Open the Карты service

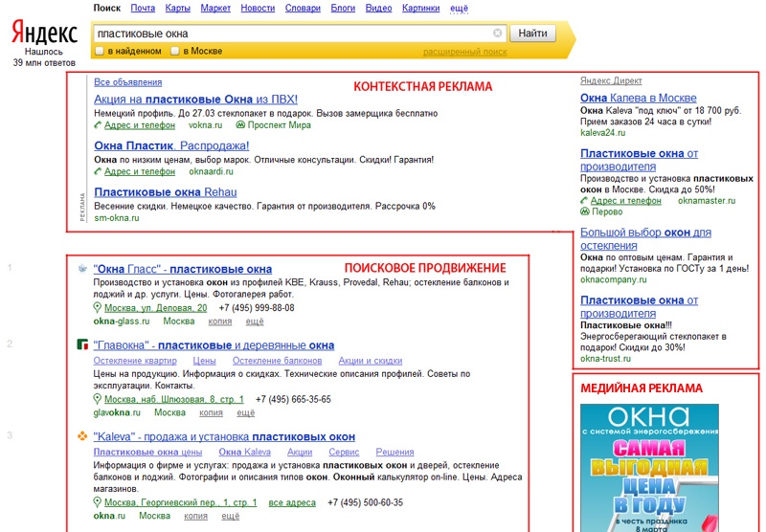(178, 9)
